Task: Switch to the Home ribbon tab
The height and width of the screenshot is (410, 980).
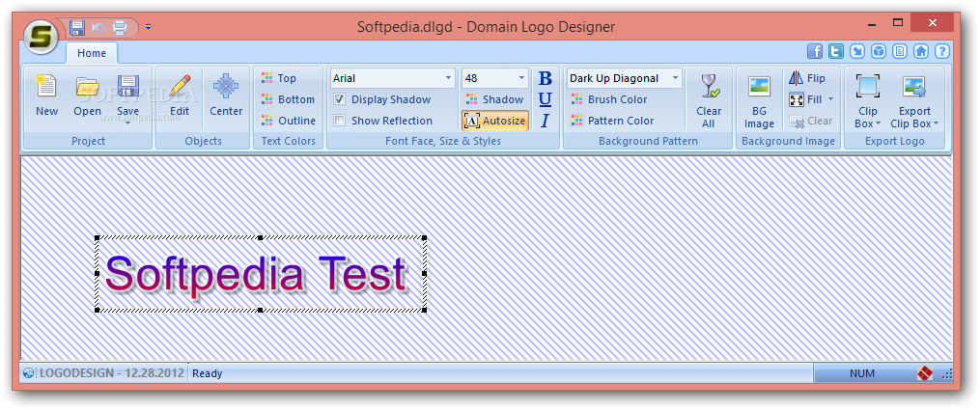Action: coord(92,53)
